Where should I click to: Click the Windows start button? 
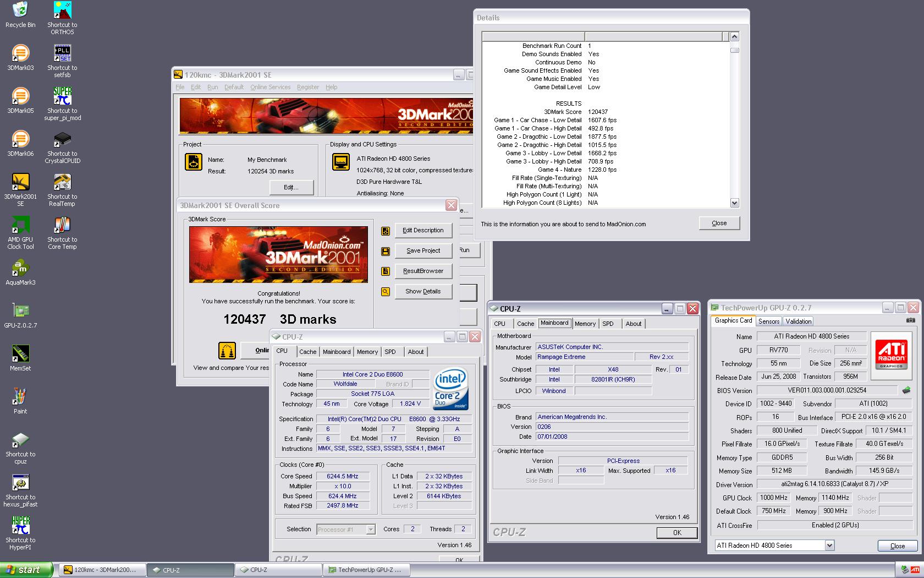27,570
